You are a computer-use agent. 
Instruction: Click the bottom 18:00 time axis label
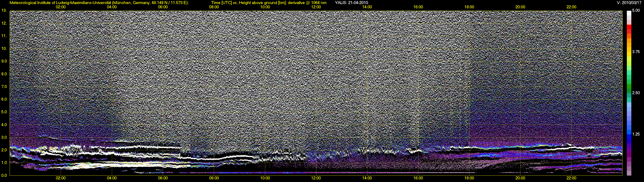pos(469,178)
